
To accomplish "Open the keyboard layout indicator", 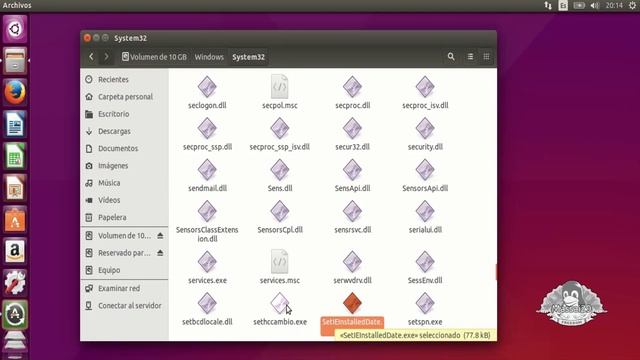I will [563, 5].
